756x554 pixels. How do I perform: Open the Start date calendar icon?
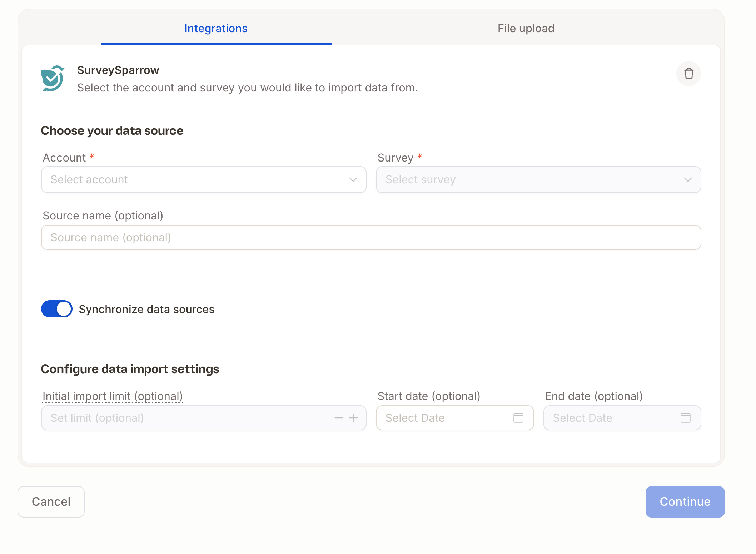518,417
